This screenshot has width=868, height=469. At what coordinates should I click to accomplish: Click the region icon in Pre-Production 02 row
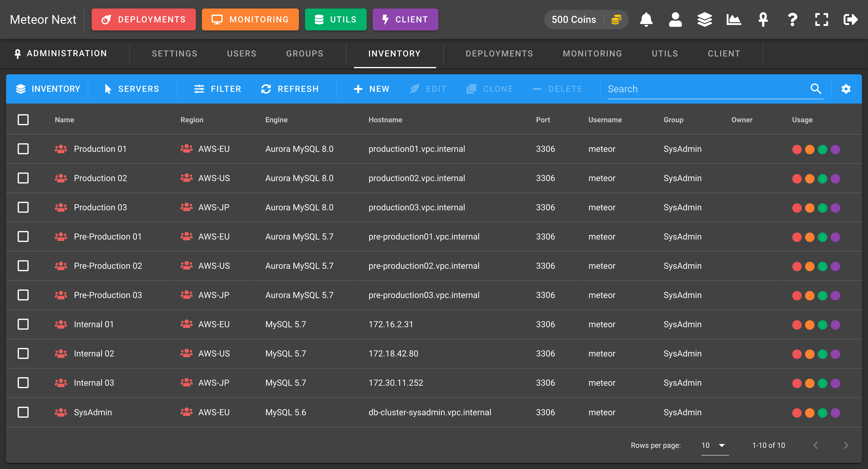click(x=186, y=266)
